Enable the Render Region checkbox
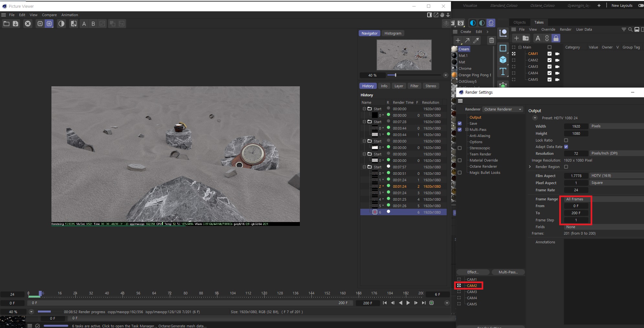 click(566, 167)
